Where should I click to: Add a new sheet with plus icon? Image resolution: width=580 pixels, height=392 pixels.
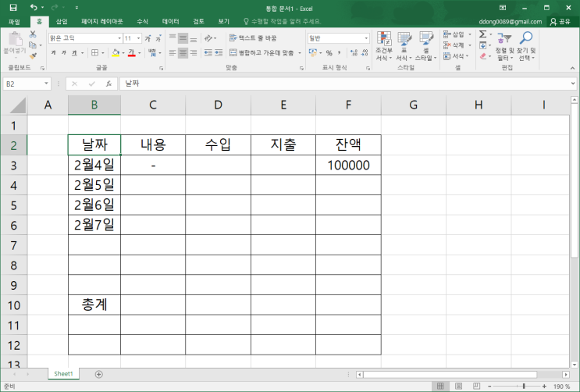click(x=99, y=374)
